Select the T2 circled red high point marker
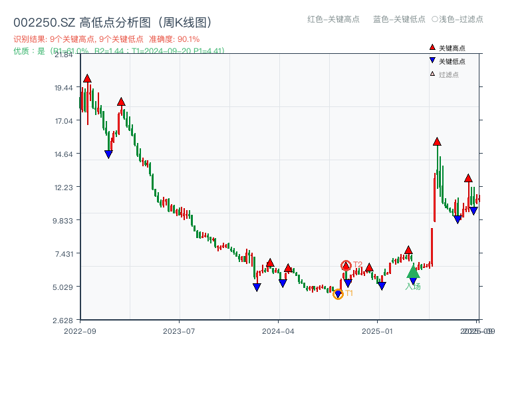This screenshot has width=532, height=399. (x=346, y=264)
